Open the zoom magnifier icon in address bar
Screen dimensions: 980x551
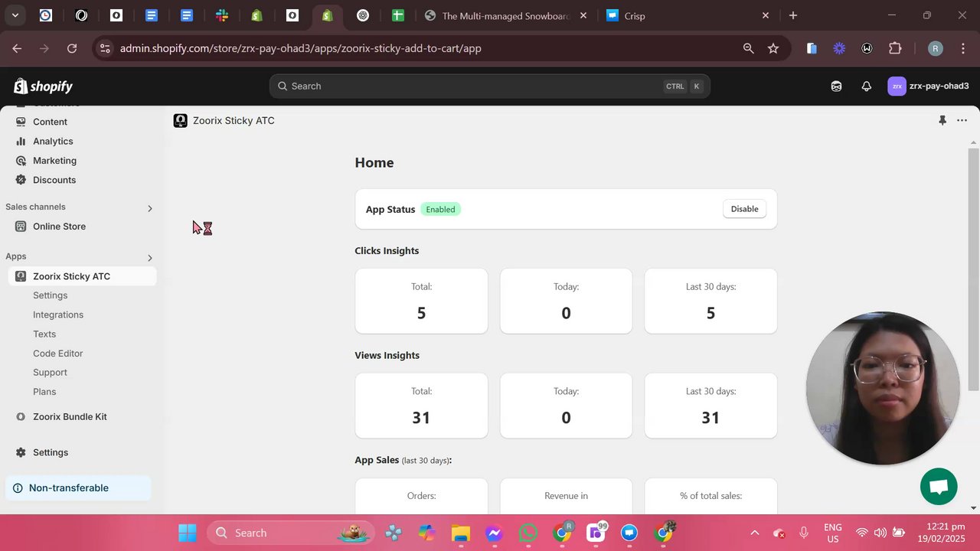(x=748, y=48)
